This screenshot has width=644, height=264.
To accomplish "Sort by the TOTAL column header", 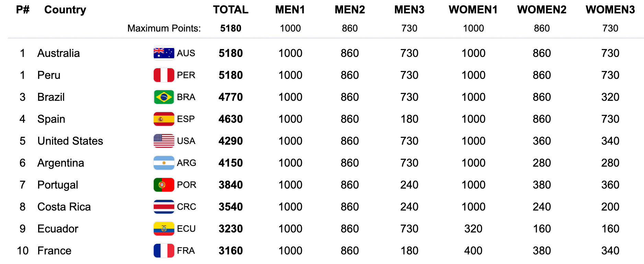I will click(231, 10).
